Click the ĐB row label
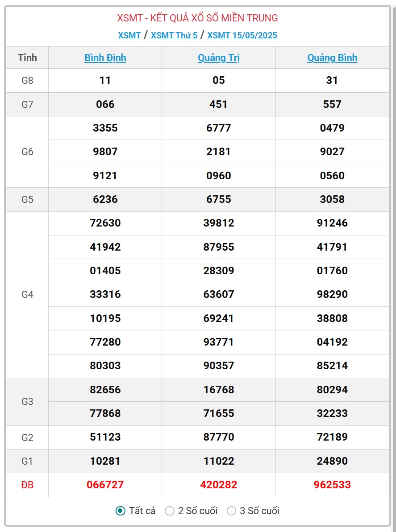The height and width of the screenshot is (532, 396). 27,485
